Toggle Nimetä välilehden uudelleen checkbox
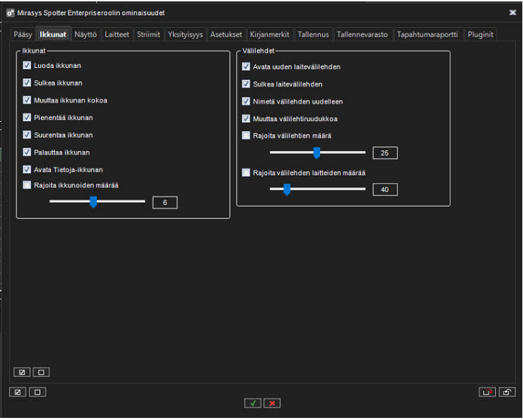The image size is (523, 420). [x=246, y=101]
